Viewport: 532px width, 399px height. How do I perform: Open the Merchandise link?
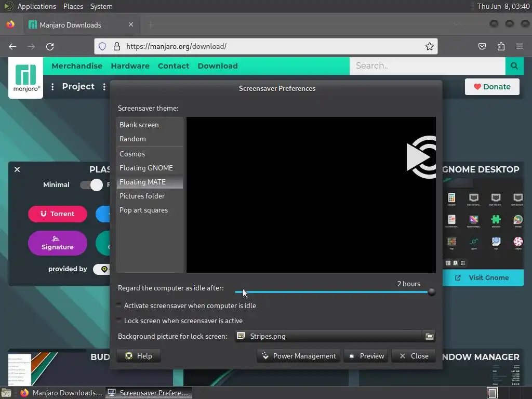[77, 66]
